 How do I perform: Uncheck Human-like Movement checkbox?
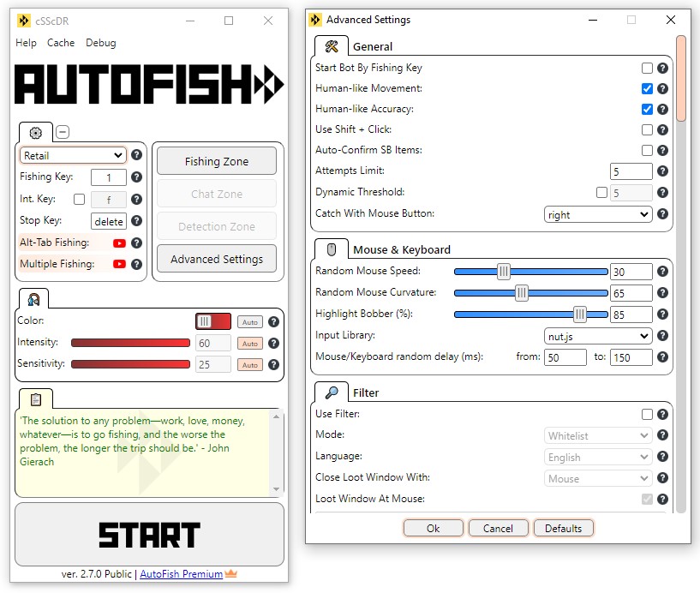[647, 88]
